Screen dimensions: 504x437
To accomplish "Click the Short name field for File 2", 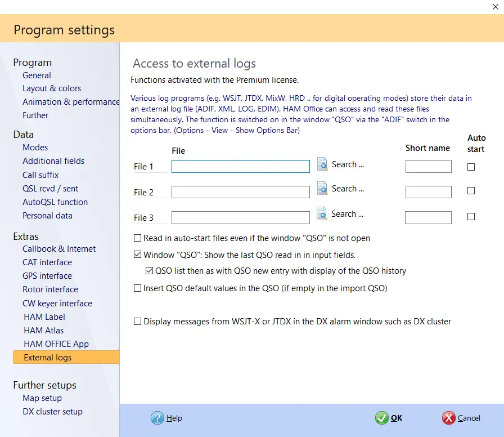I will pyautogui.click(x=429, y=192).
